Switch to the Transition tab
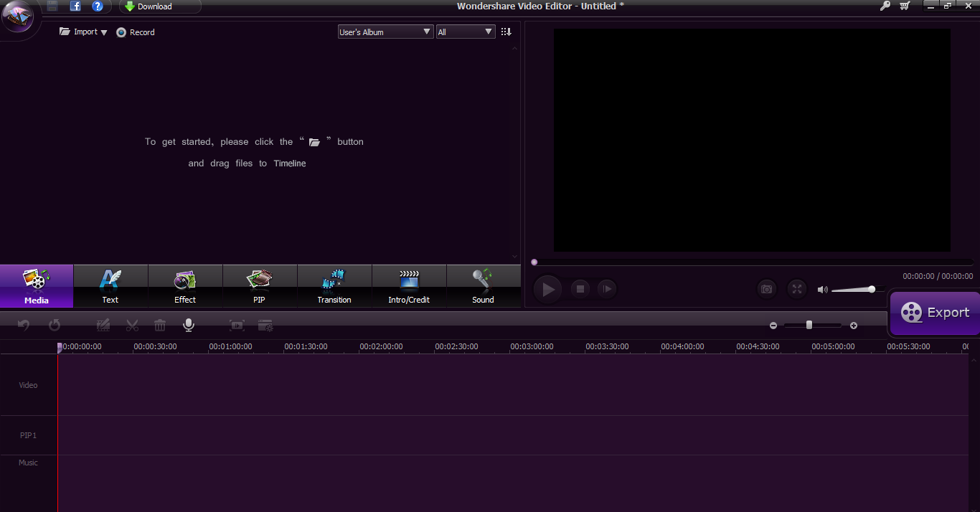This screenshot has height=512, width=980. click(x=334, y=286)
